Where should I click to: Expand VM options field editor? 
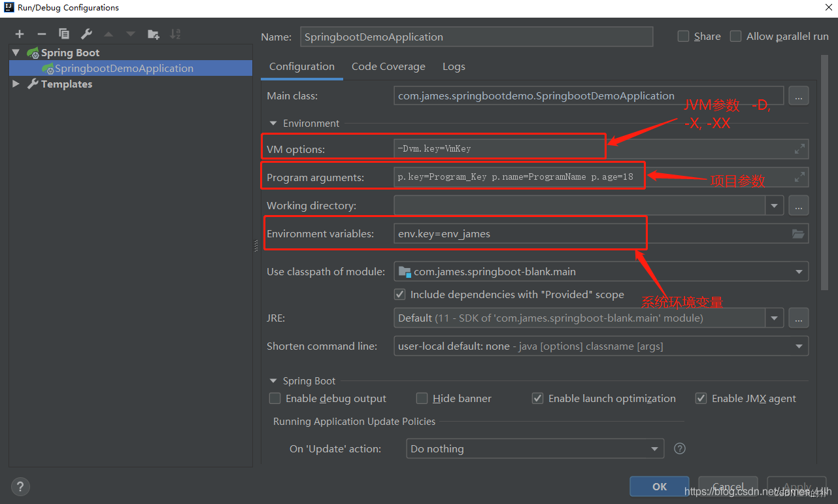pos(799,149)
